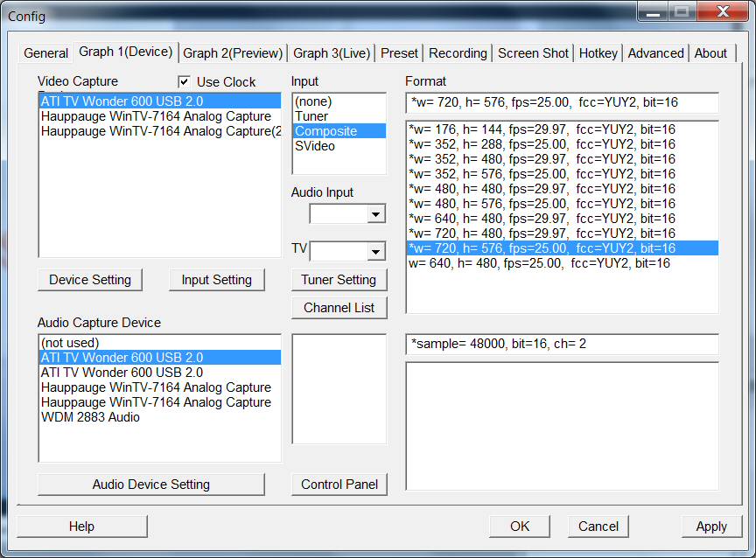This screenshot has width=756, height=558.
Task: Select first Hauppauge WinTV-7164 audio device
Action: (x=159, y=387)
